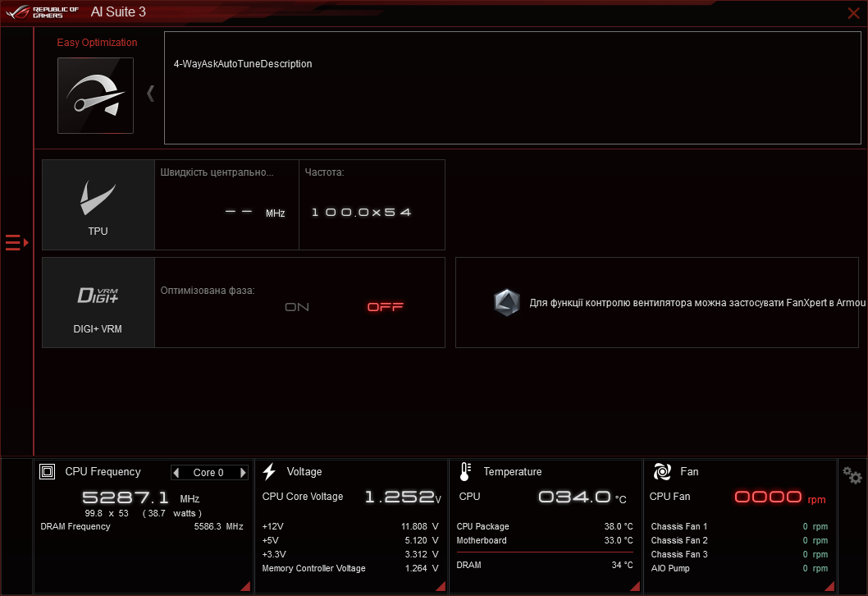This screenshot has height=596, width=868.
Task: Expand the Temperature panel via corner triangle
Action: [634, 585]
